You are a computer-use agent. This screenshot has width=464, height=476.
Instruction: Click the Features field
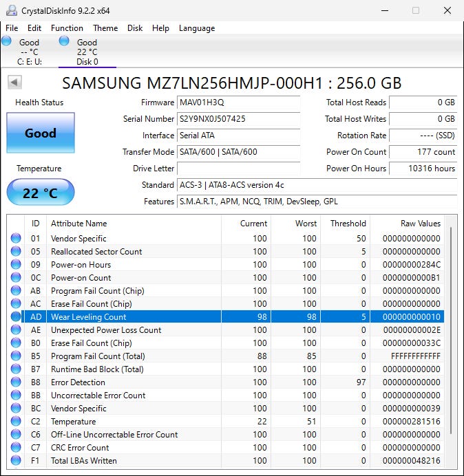(317, 202)
